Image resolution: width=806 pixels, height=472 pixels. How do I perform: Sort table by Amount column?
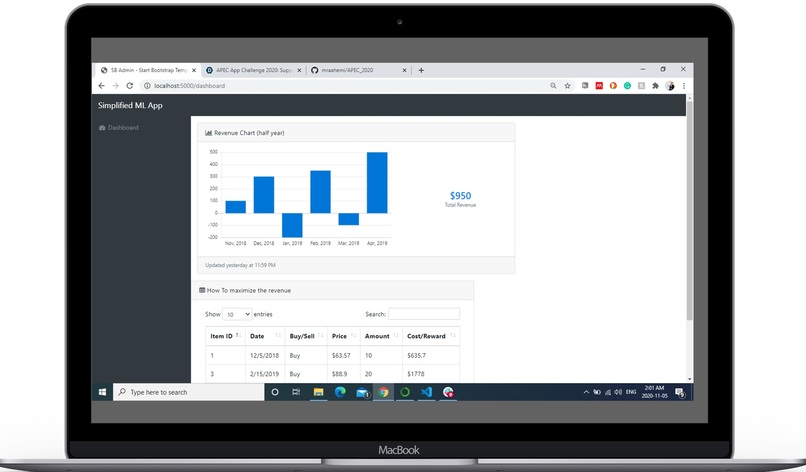tap(381, 336)
